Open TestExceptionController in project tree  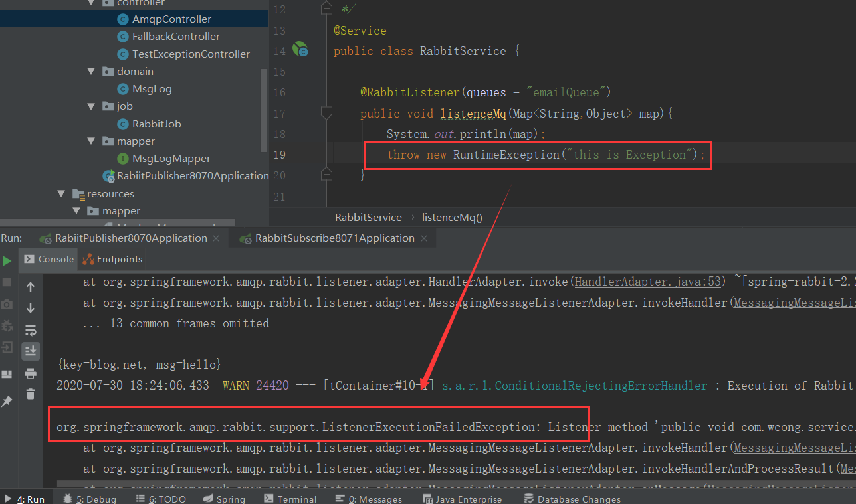(191, 54)
